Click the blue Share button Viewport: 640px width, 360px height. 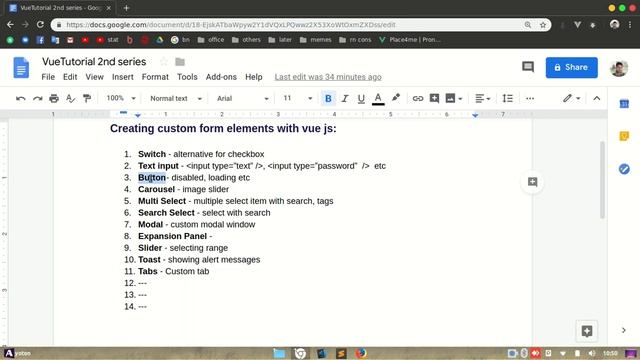pyautogui.click(x=571, y=67)
